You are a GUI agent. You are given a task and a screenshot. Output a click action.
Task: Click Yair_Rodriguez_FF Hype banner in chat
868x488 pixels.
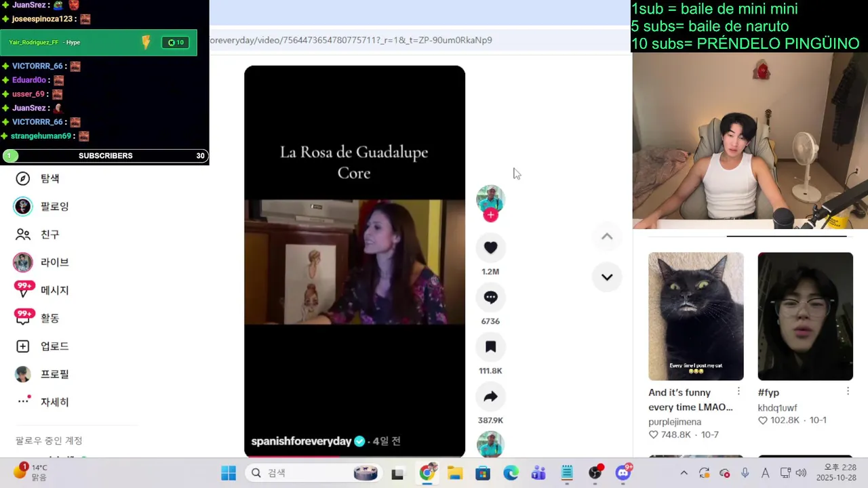click(99, 43)
